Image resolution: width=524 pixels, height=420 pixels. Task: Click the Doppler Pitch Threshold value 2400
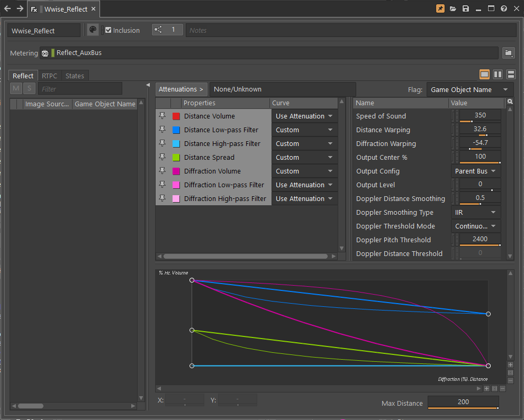point(480,239)
